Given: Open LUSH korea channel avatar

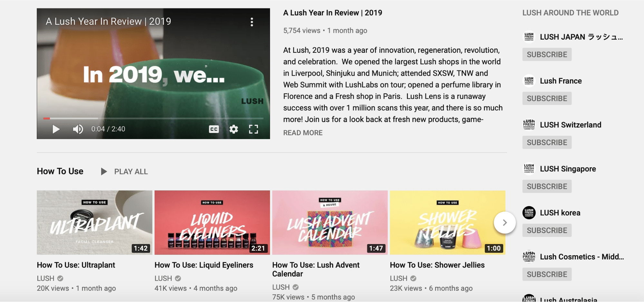Looking at the screenshot, I should 529,212.
